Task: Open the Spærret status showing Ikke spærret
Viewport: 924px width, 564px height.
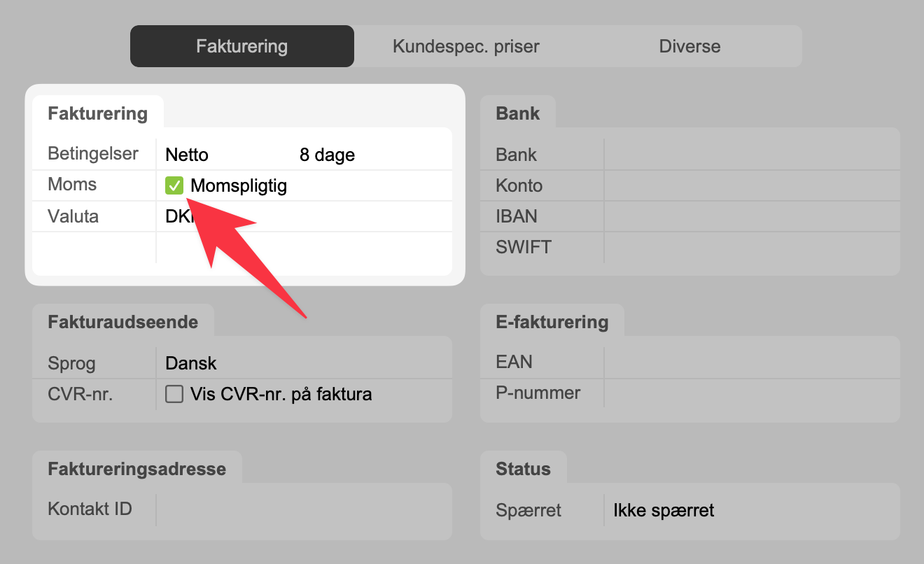Action: 664,510
